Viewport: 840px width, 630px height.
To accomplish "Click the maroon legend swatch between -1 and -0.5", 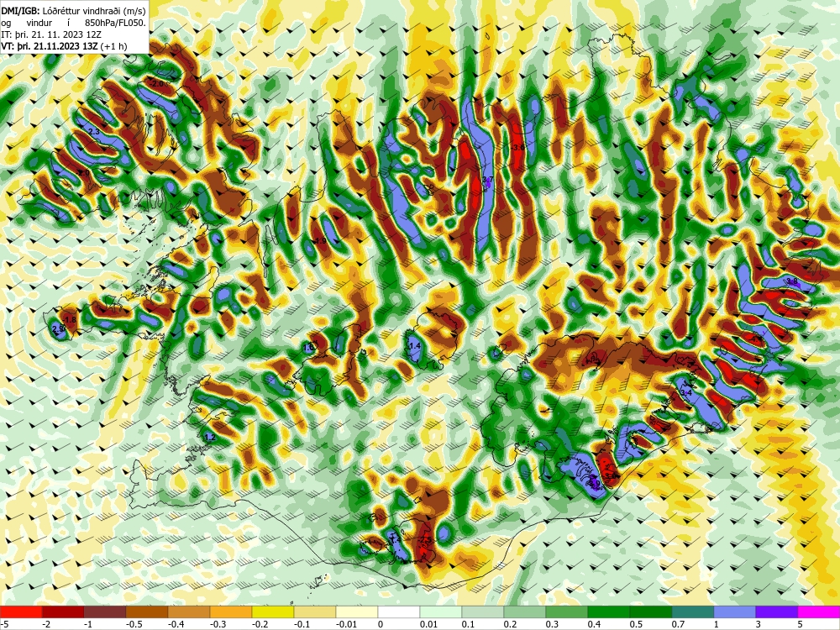I will coord(105,612).
